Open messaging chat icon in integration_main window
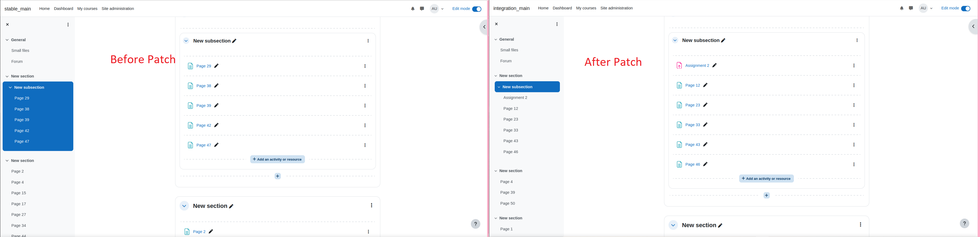Image resolution: width=980 pixels, height=237 pixels. click(x=911, y=8)
